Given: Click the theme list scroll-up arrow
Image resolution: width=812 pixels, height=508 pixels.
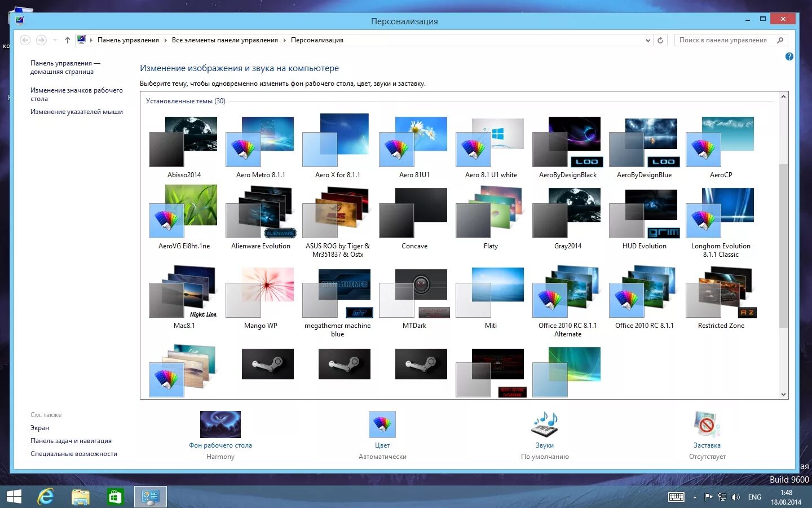Looking at the screenshot, I should [x=783, y=97].
